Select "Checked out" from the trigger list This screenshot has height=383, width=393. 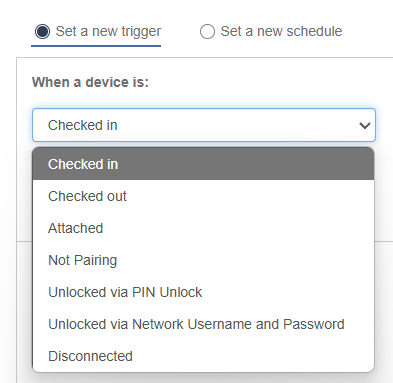click(x=203, y=196)
